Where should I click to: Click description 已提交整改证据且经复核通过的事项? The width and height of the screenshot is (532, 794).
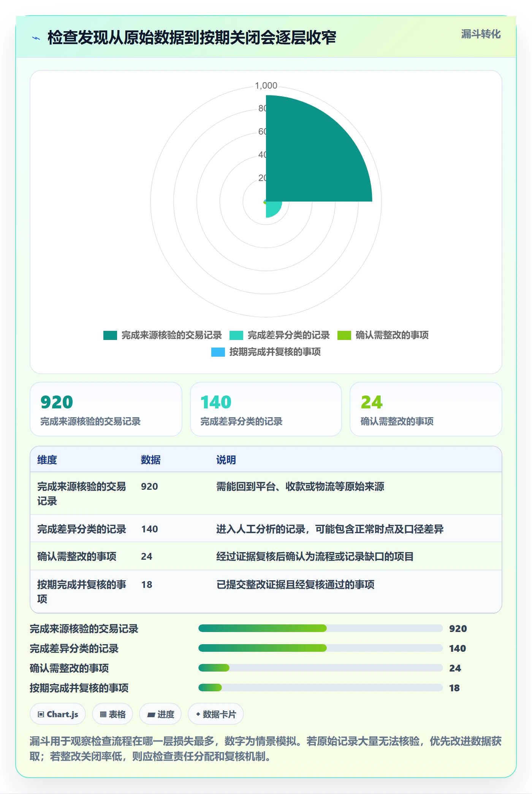295,584
